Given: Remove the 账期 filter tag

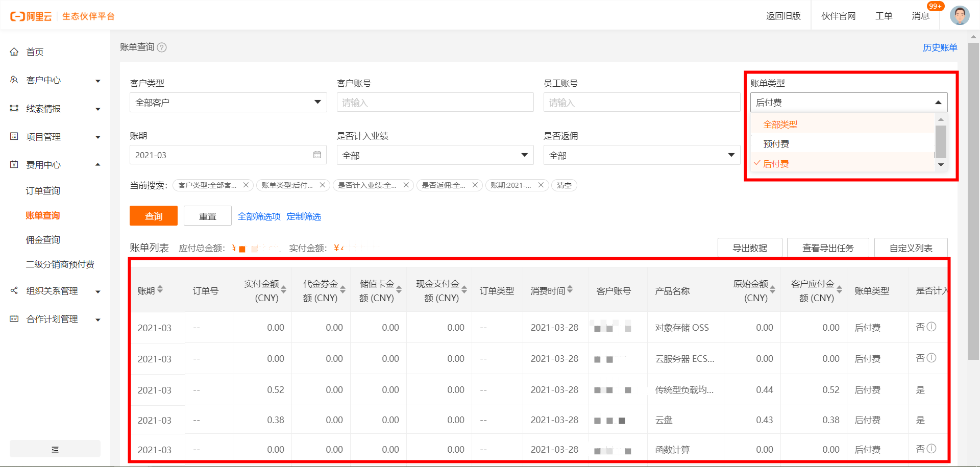Looking at the screenshot, I should point(541,185).
